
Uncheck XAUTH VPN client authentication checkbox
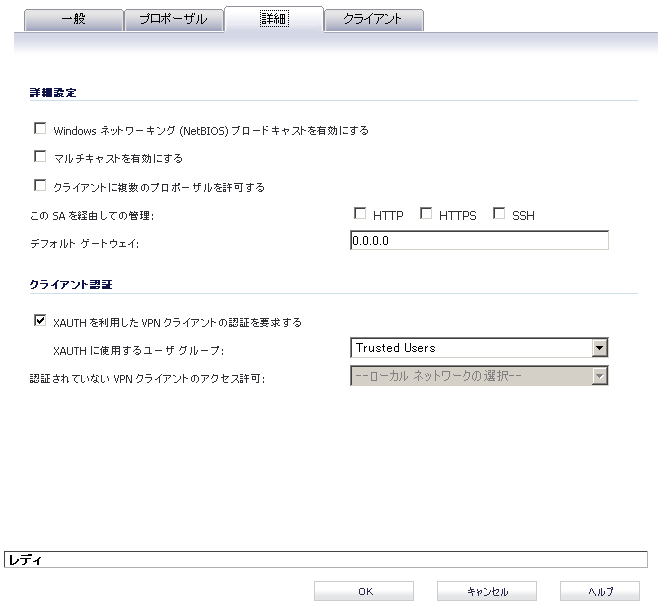click(40, 321)
